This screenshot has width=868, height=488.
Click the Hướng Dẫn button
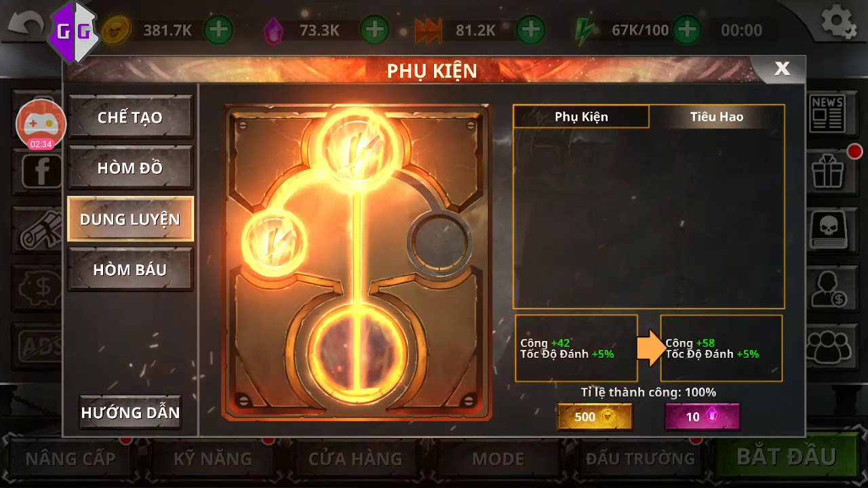pos(130,412)
